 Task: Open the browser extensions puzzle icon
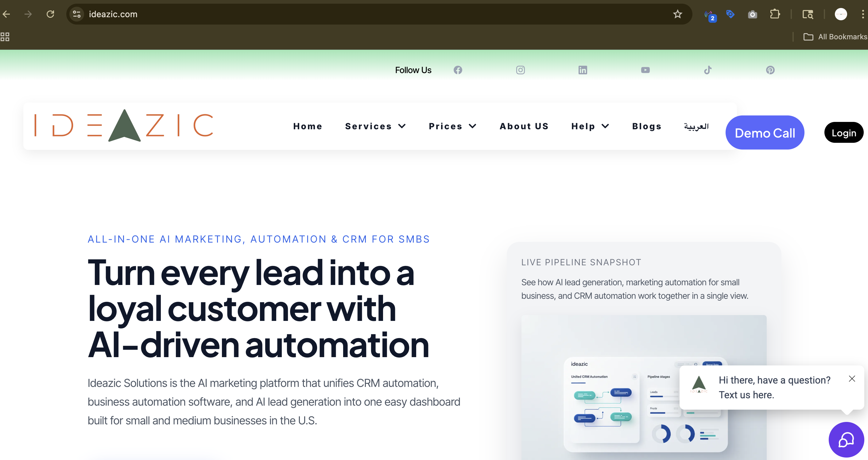pos(775,14)
